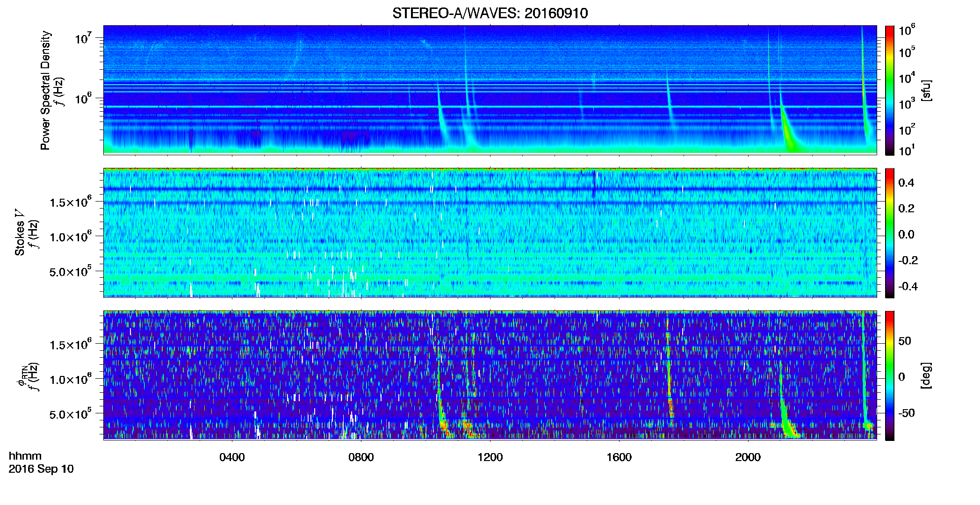Click the 2016 Sep 10 date label
Screen dimensions: 980x505
(41, 469)
